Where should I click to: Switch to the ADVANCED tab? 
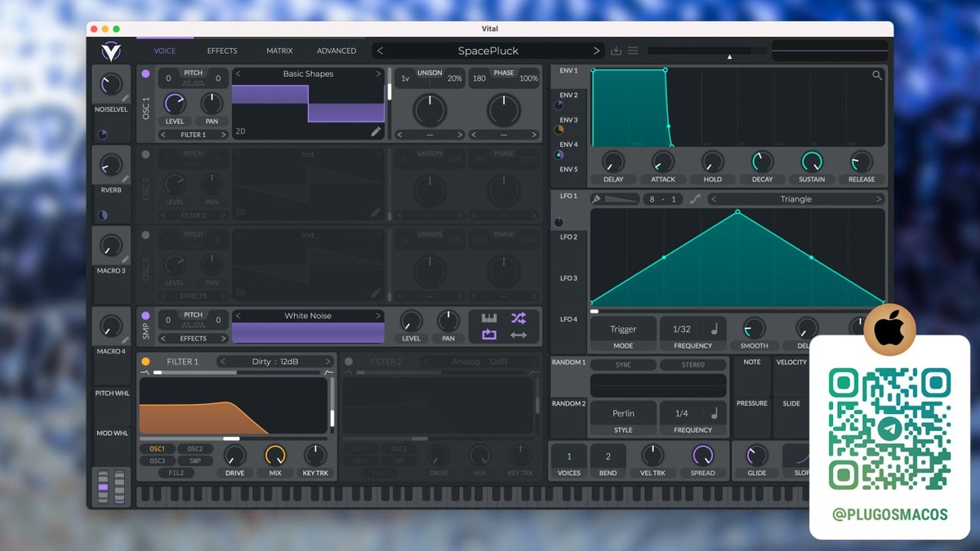[x=336, y=51]
